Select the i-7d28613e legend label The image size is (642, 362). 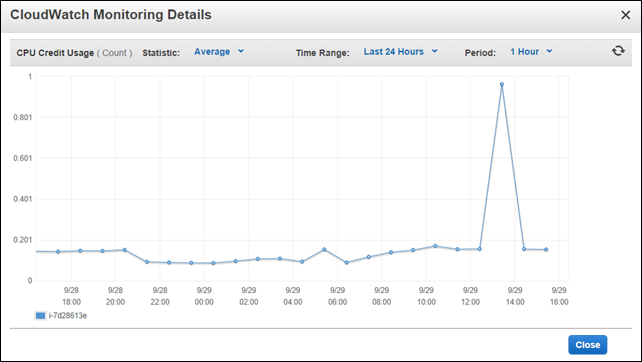(68, 315)
